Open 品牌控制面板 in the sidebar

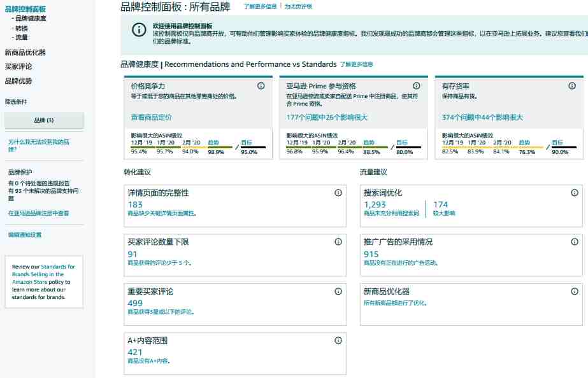25,9
